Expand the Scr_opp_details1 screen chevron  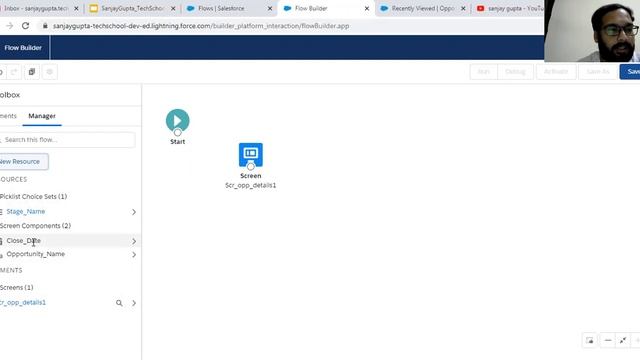coord(134,303)
